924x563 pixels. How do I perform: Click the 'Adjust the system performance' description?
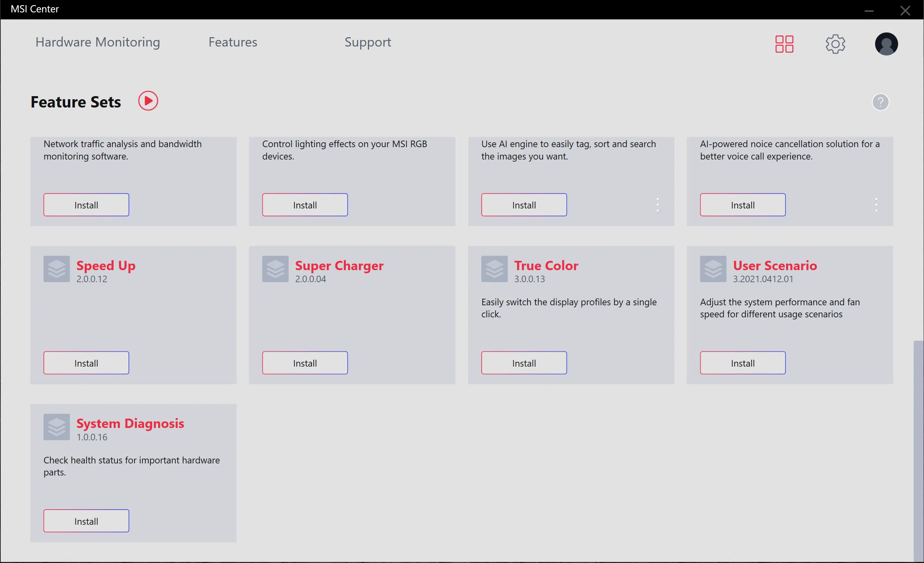pyautogui.click(x=780, y=308)
